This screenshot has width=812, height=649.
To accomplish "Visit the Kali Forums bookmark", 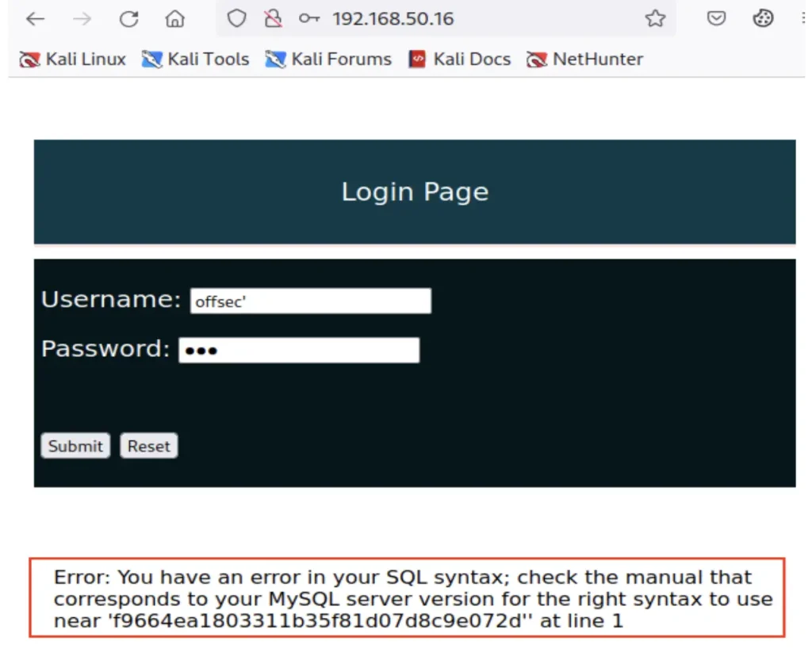I will (x=328, y=60).
